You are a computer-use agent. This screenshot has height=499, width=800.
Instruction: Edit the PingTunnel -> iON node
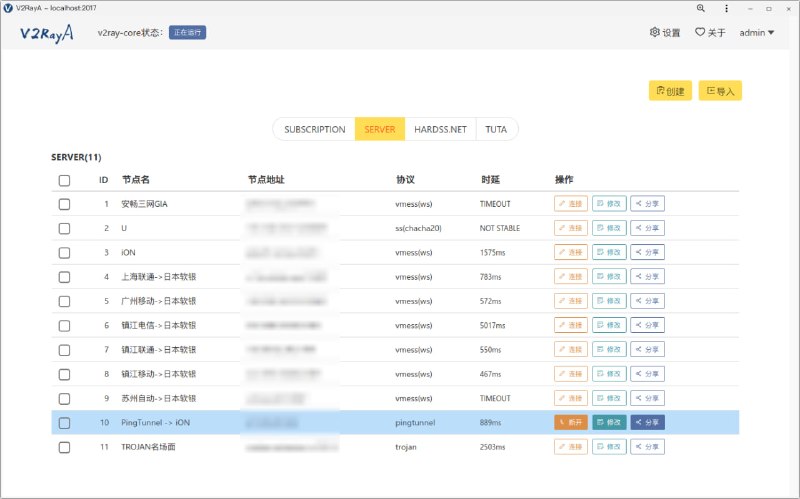(x=609, y=422)
